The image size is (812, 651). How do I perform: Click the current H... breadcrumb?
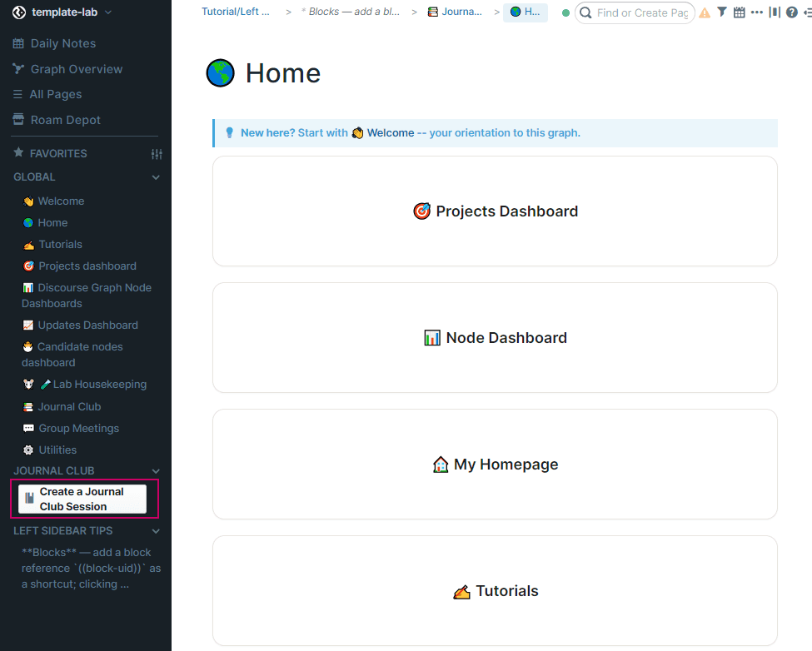pos(526,12)
